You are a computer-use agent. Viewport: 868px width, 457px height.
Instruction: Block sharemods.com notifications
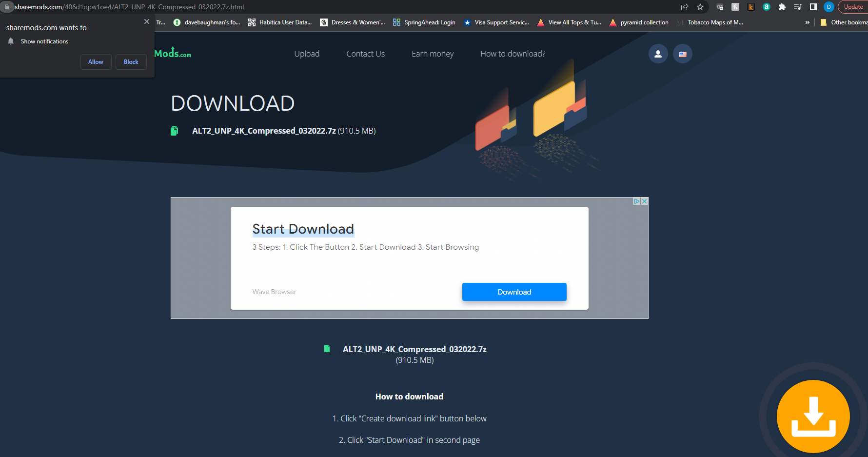pyautogui.click(x=131, y=62)
